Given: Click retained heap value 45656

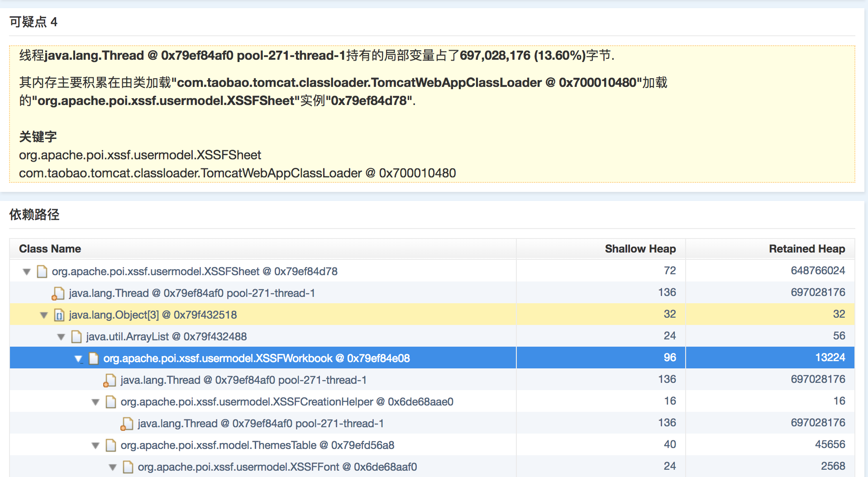Looking at the screenshot, I should coord(830,444).
